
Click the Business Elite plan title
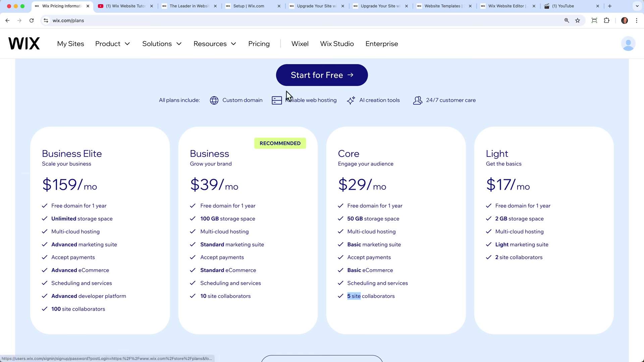click(x=72, y=153)
